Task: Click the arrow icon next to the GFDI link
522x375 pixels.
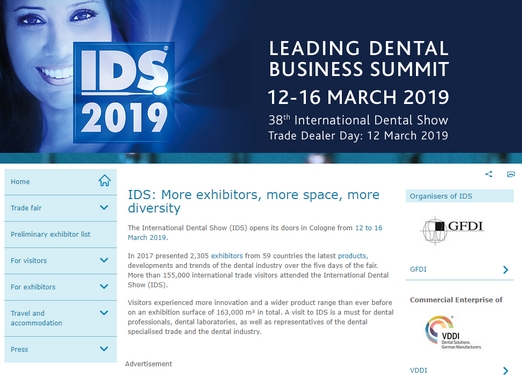Action: coord(505,270)
